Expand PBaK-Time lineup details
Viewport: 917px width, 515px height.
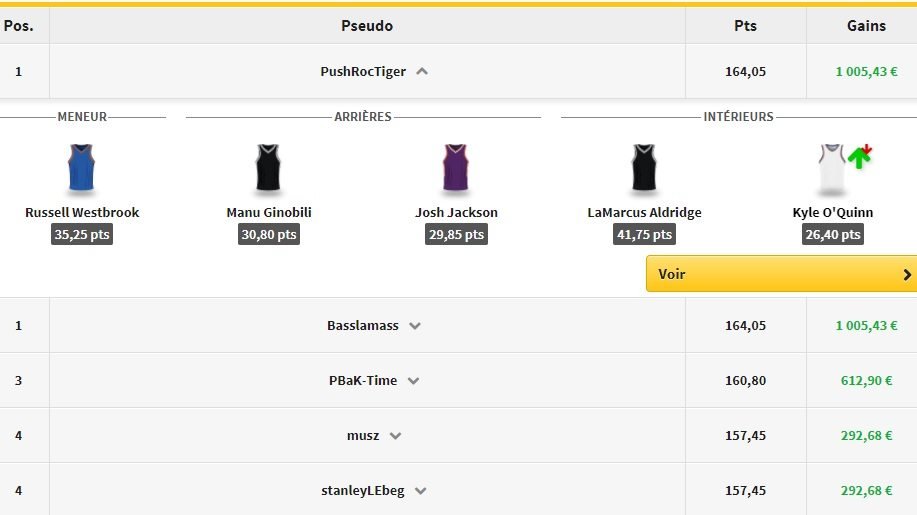[413, 381]
